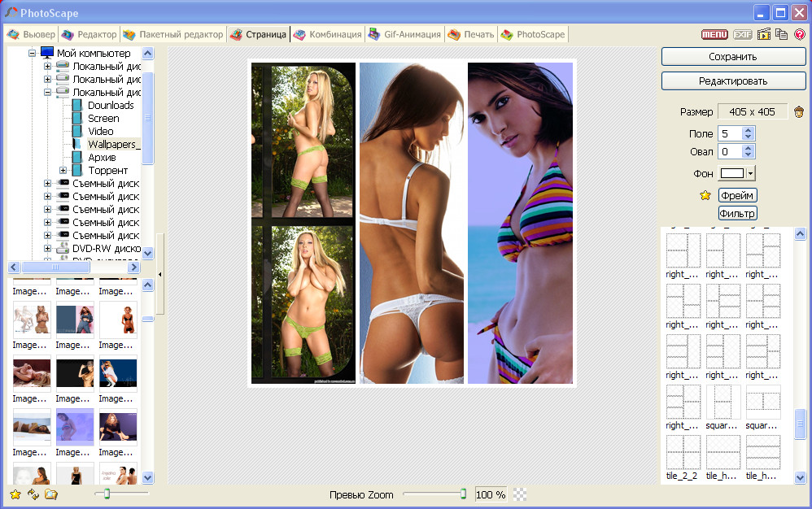Click the copy pages icon in the top toolbar
Image resolution: width=812 pixels, height=509 pixels.
pos(781,35)
